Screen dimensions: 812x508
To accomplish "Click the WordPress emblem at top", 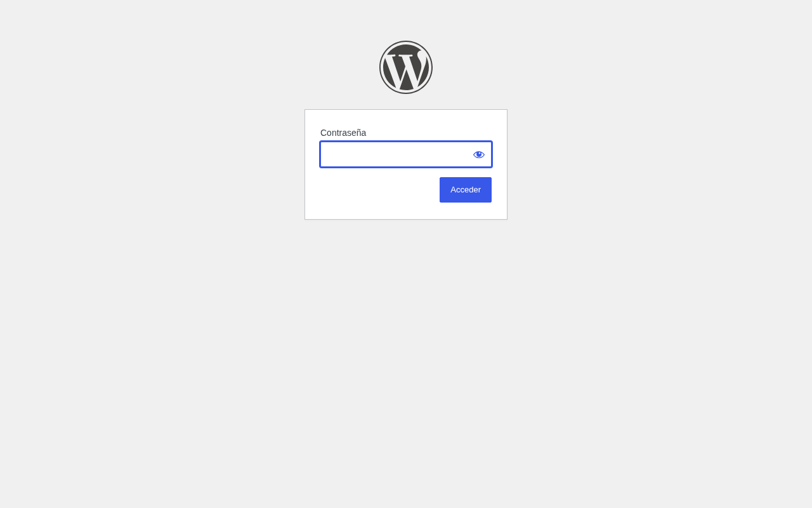I will [x=406, y=67].
